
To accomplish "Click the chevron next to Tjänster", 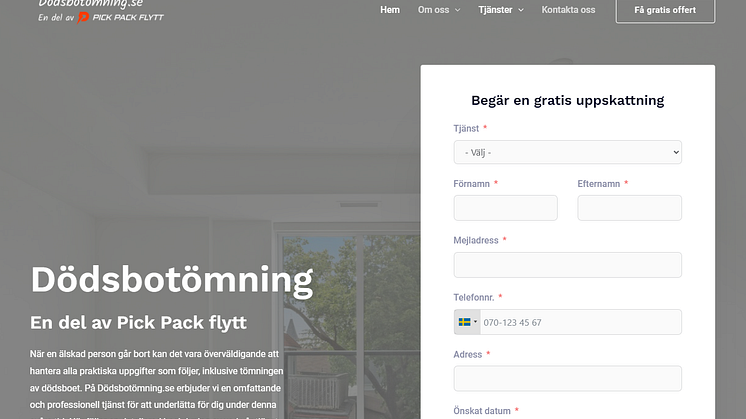I will point(521,10).
